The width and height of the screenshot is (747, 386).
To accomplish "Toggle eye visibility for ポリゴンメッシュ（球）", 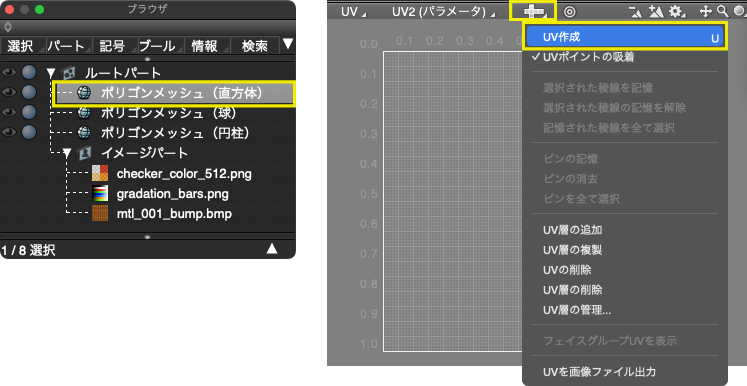I will [x=9, y=112].
